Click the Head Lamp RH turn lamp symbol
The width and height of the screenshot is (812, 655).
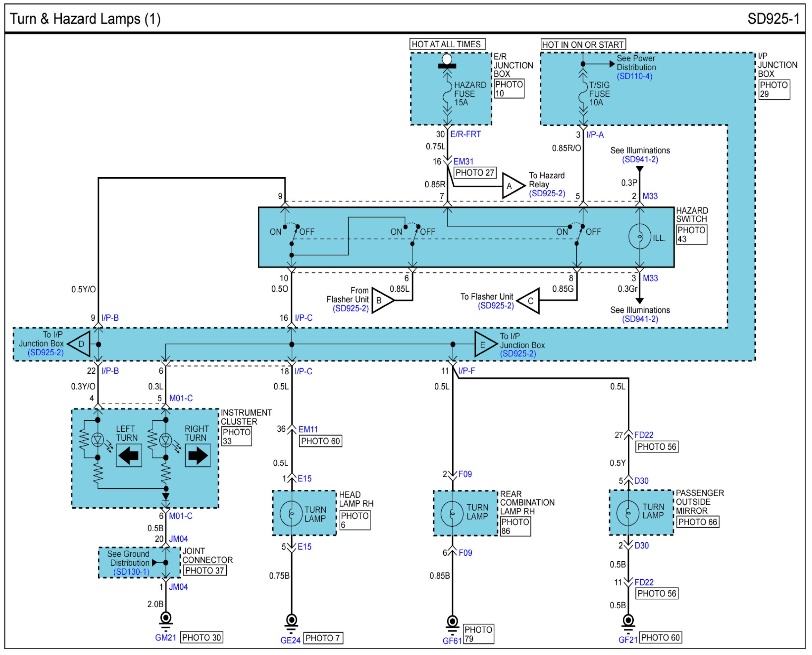tap(291, 514)
